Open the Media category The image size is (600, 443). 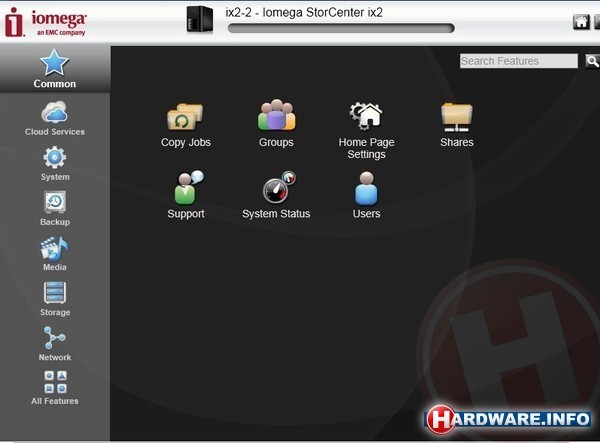click(x=55, y=254)
